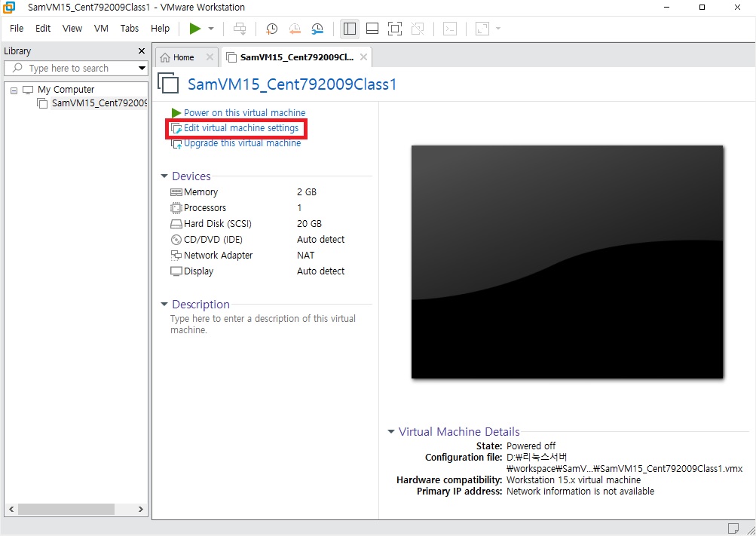Image resolution: width=756 pixels, height=536 pixels.
Task: Click the stretch guest display icon
Action: coord(482,29)
